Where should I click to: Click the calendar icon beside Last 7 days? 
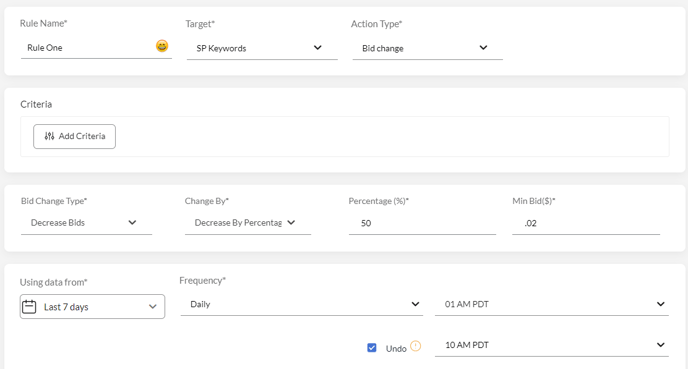coord(29,306)
